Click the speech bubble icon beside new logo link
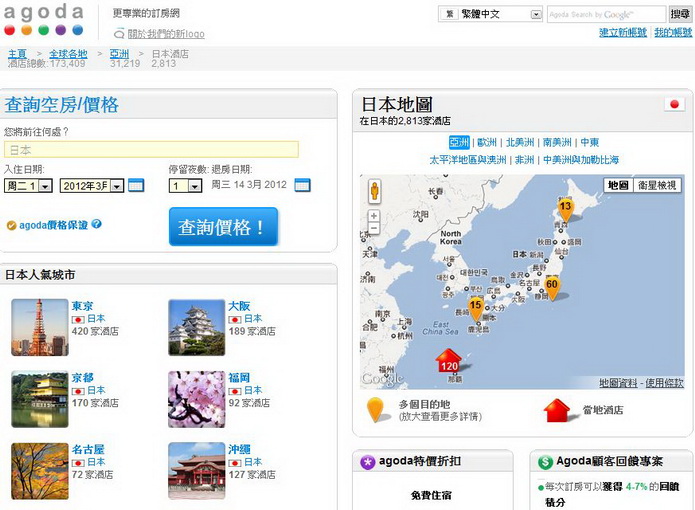Image resolution: width=695 pixels, height=510 pixels. 119,34
